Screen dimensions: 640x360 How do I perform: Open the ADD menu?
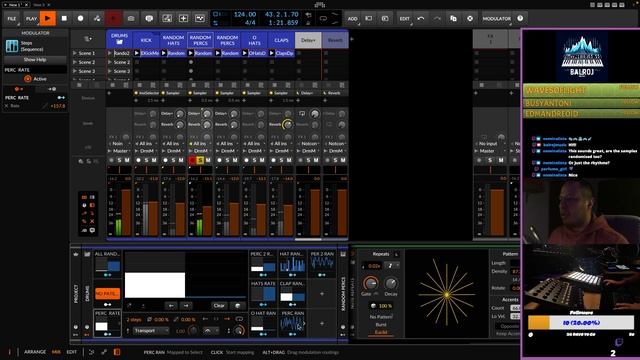click(353, 18)
